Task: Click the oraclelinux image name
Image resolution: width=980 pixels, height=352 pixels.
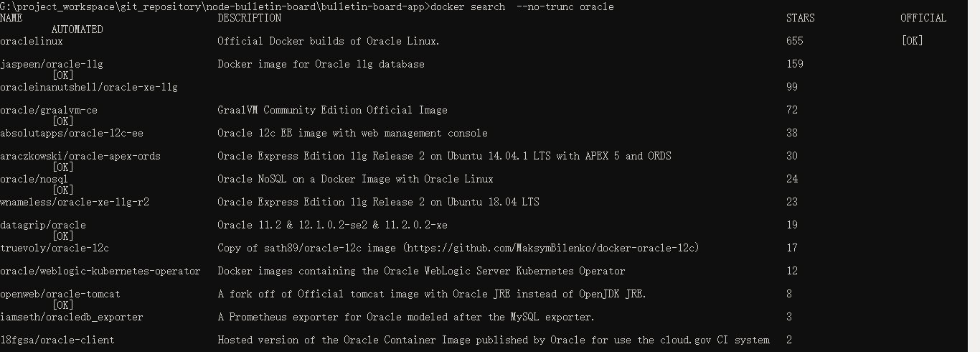Action: click(x=32, y=41)
